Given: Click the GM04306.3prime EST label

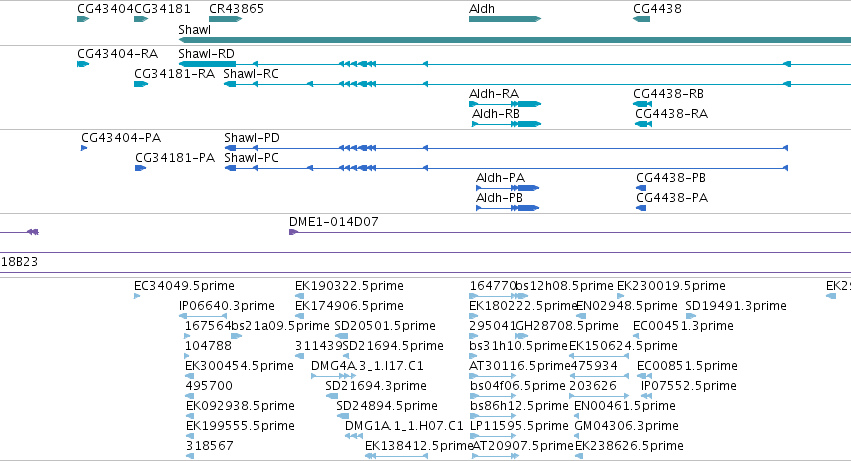Looking at the screenshot, I should coord(626,427).
